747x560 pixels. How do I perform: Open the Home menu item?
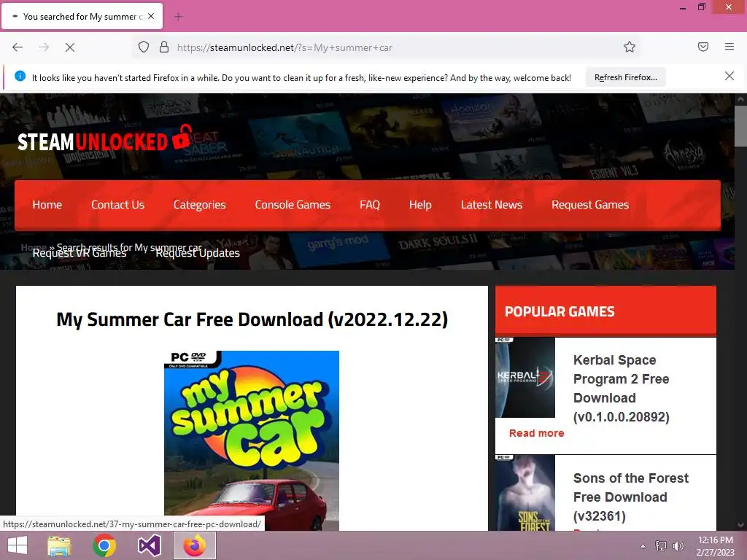coord(47,205)
